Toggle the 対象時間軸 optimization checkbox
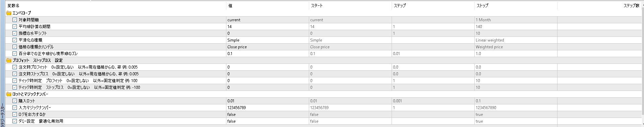This screenshot has width=644, height=127. [15, 20]
